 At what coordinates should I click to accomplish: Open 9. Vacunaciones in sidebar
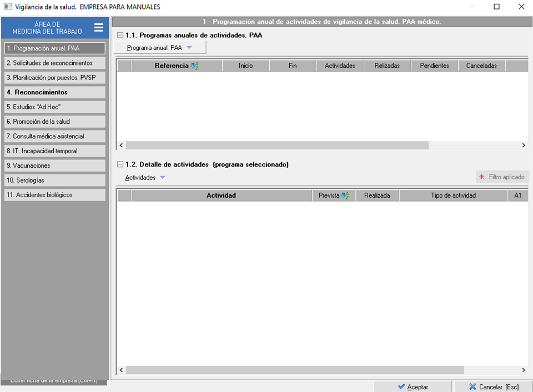(x=54, y=165)
